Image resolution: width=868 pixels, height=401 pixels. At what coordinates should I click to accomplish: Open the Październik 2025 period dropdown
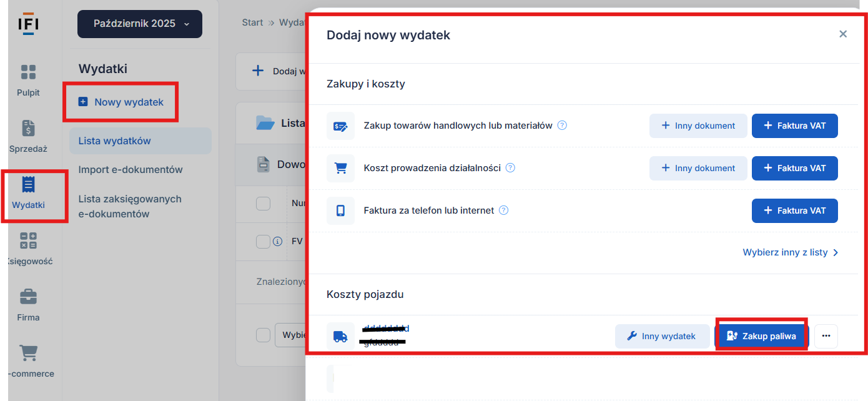click(140, 24)
